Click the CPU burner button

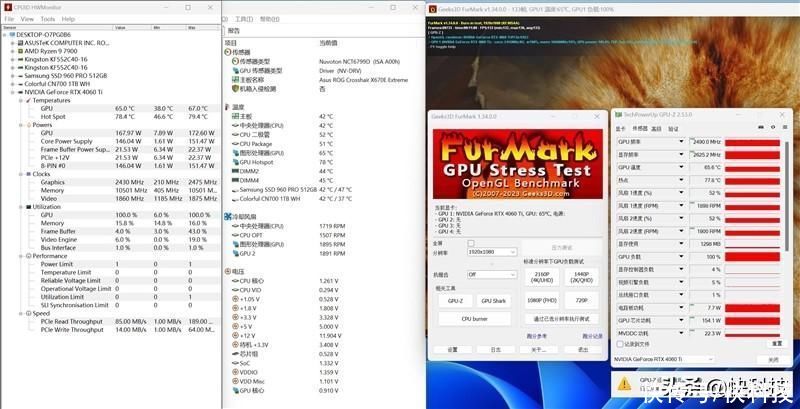tap(474, 319)
